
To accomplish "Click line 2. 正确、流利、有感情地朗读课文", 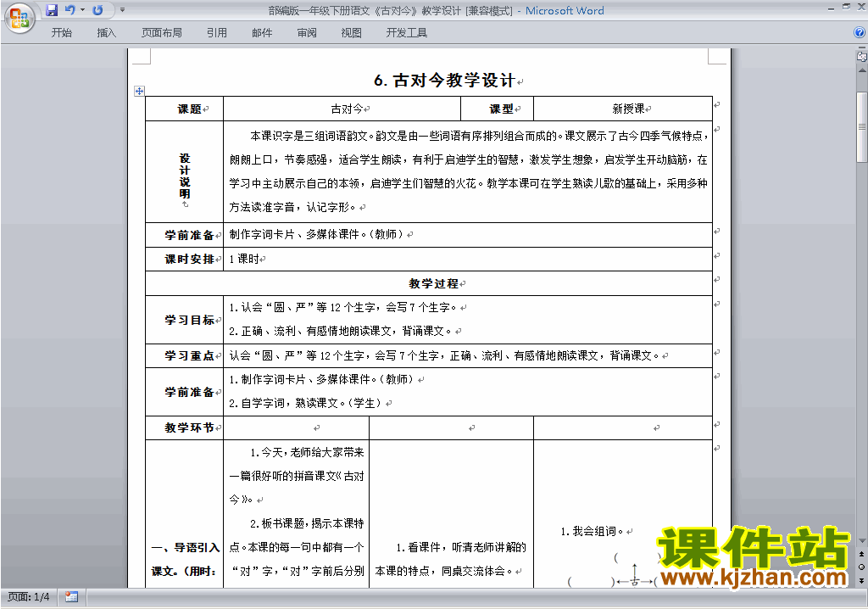I will (x=340, y=331).
